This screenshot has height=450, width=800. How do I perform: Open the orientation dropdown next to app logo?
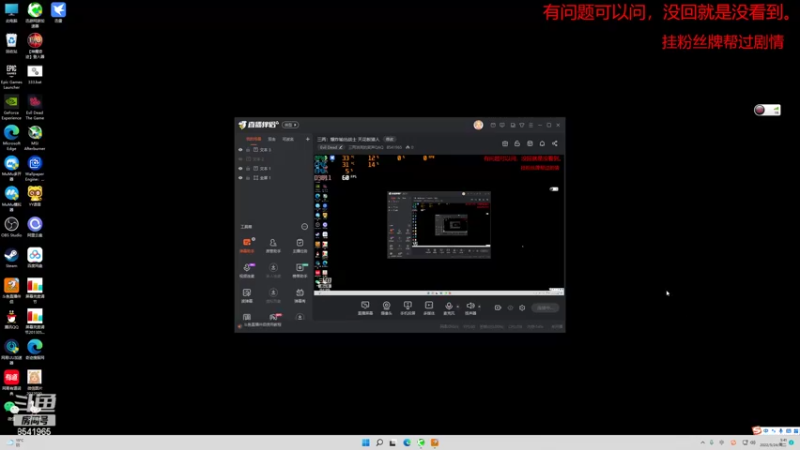coord(290,125)
